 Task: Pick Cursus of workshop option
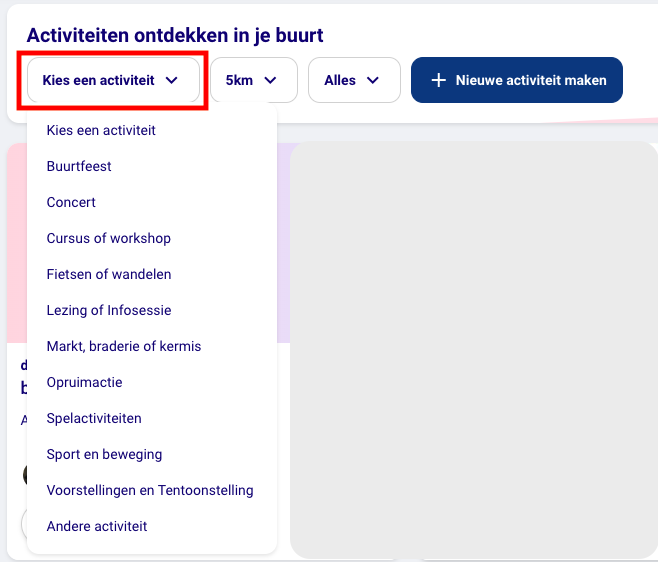point(108,238)
